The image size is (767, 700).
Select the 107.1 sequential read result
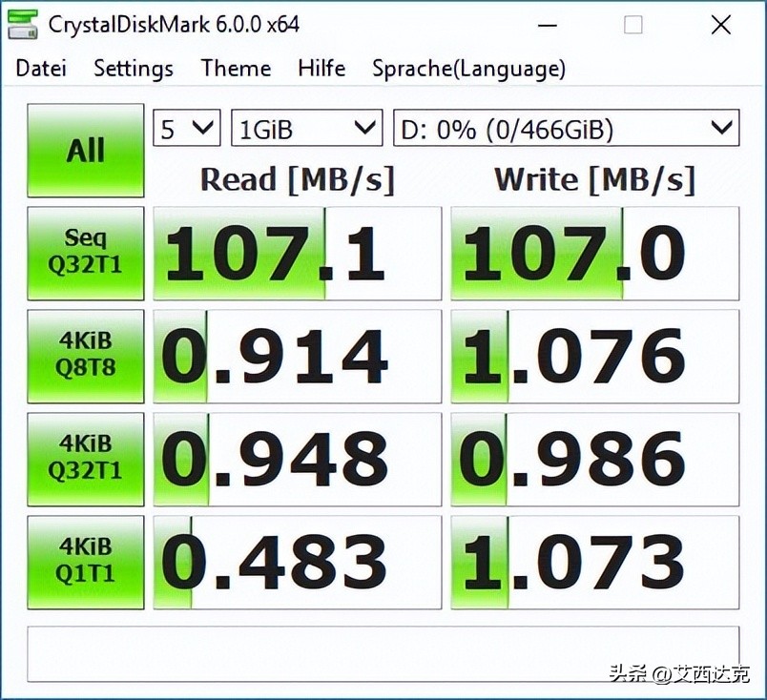[296, 252]
